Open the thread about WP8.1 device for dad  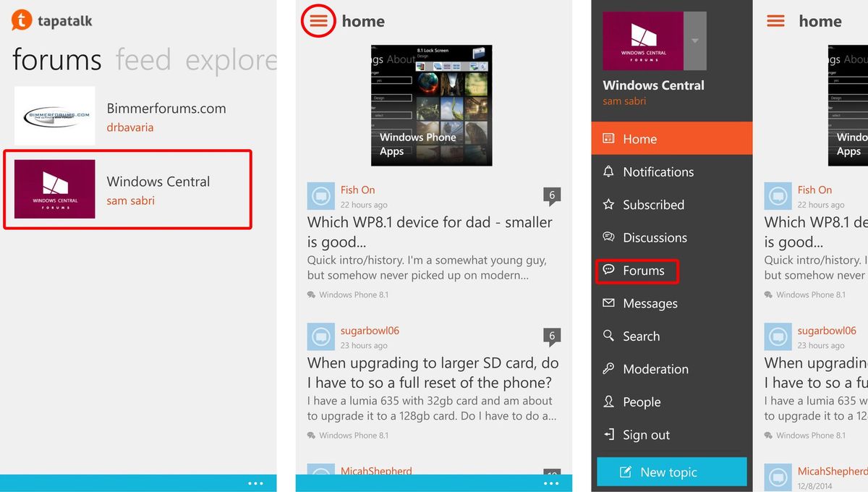[430, 232]
